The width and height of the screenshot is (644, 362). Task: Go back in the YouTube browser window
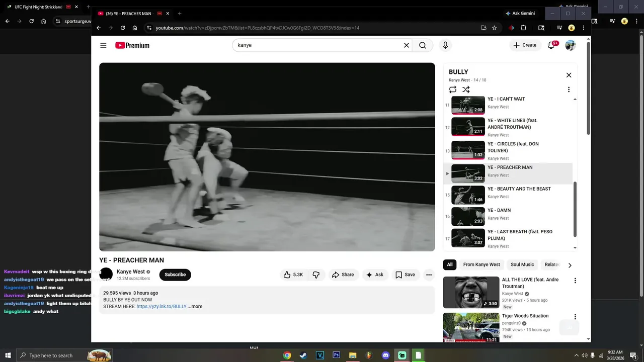click(99, 28)
